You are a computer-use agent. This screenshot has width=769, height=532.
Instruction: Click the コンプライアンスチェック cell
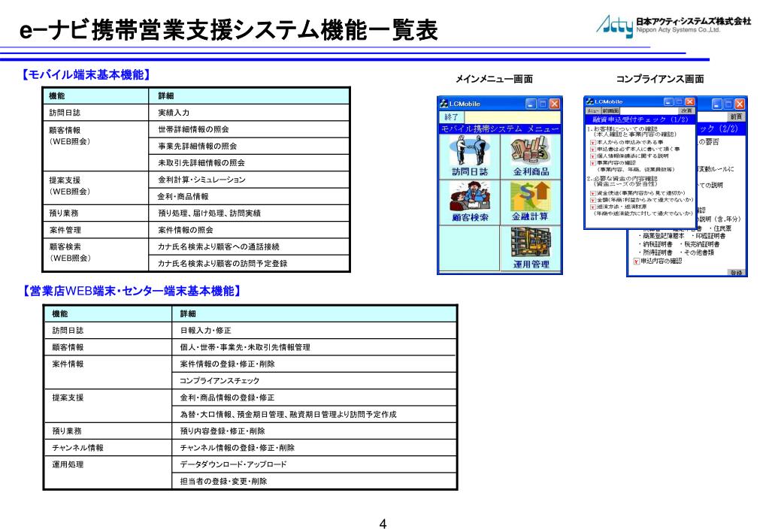pos(314,381)
